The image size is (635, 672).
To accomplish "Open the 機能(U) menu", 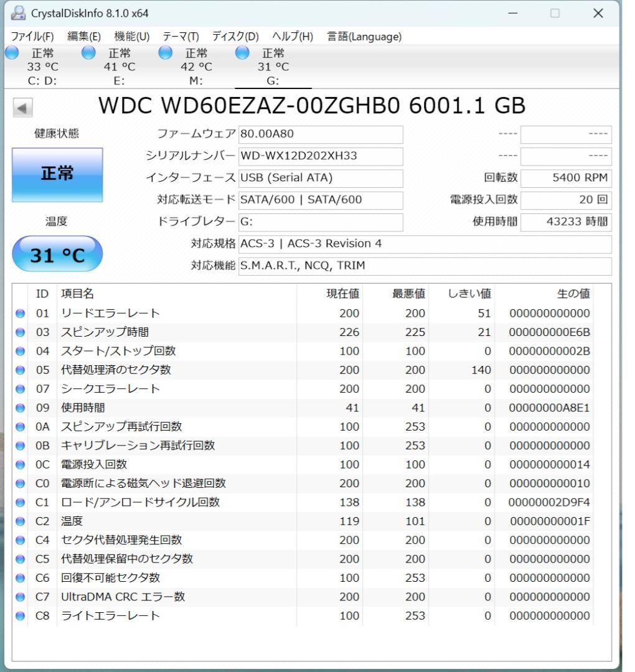I will 131,37.
